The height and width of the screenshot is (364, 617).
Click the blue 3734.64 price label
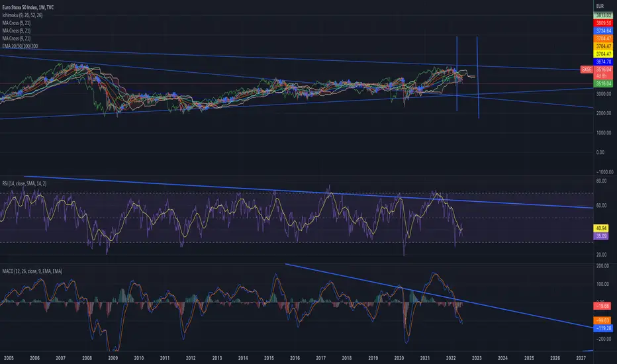[x=603, y=30]
